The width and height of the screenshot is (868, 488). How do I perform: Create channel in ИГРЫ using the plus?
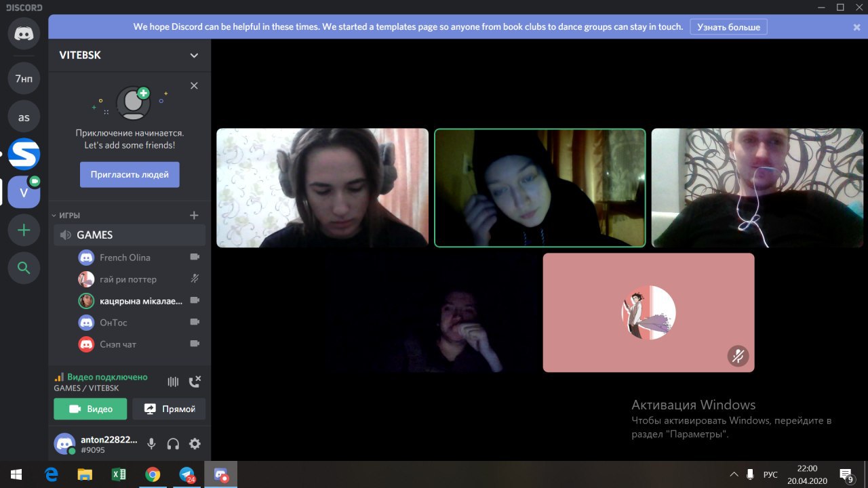[194, 216]
